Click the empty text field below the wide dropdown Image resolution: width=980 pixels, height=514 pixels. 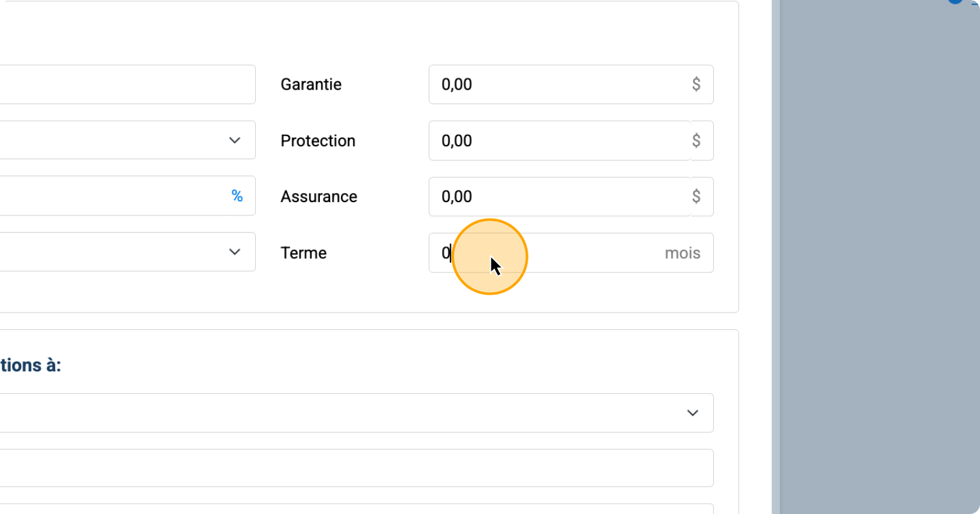tap(352, 468)
